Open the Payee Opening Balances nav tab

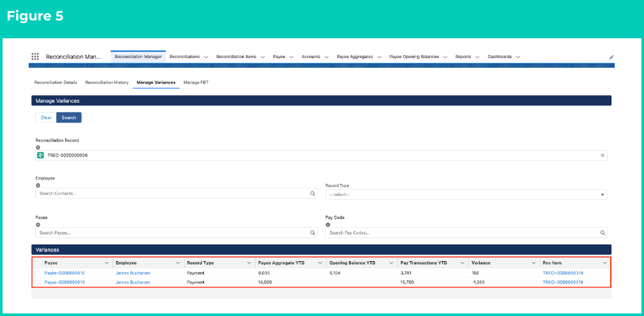coord(414,57)
